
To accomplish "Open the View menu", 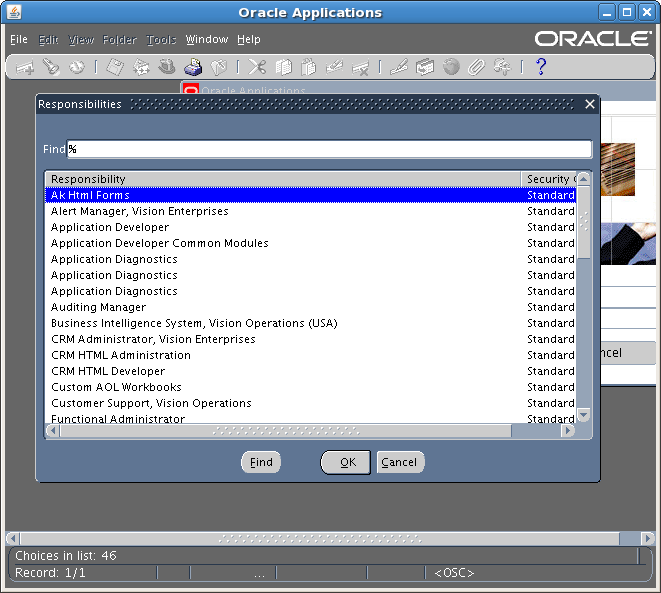I will click(81, 39).
